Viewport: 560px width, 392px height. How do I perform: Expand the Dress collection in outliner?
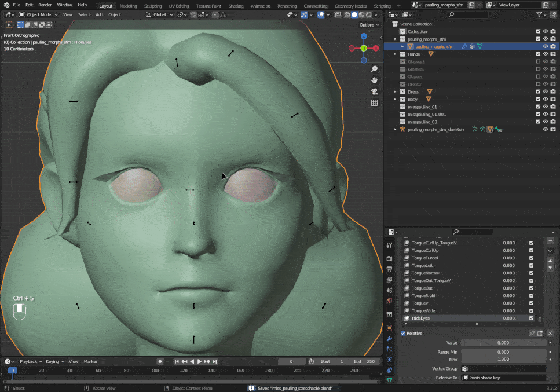pyautogui.click(x=396, y=91)
